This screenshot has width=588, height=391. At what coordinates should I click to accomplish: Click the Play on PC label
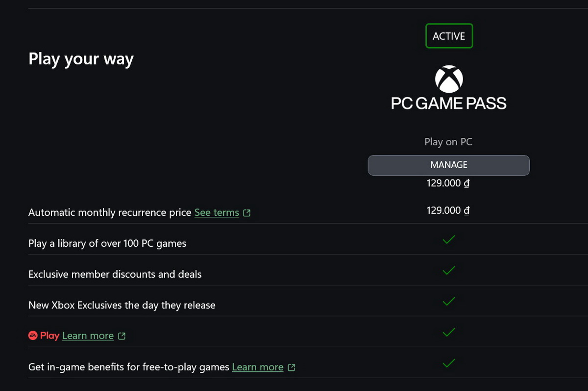pos(448,142)
